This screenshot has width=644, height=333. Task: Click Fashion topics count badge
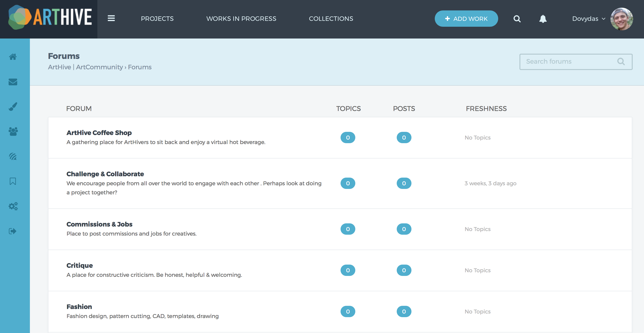click(x=348, y=312)
